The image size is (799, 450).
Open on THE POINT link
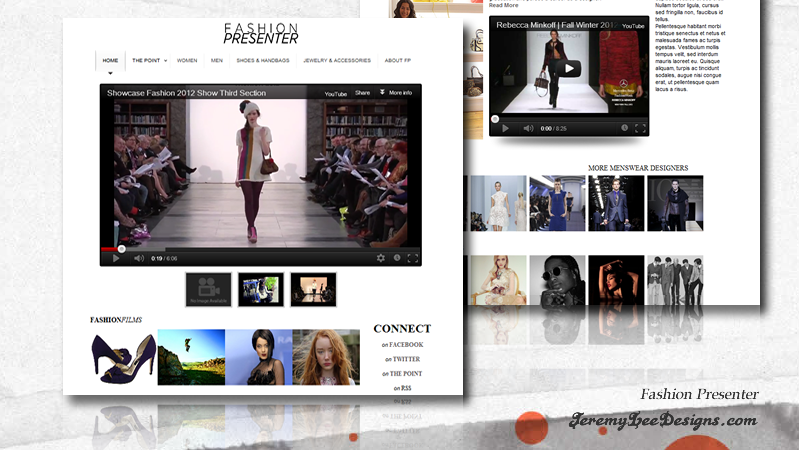pos(402,374)
